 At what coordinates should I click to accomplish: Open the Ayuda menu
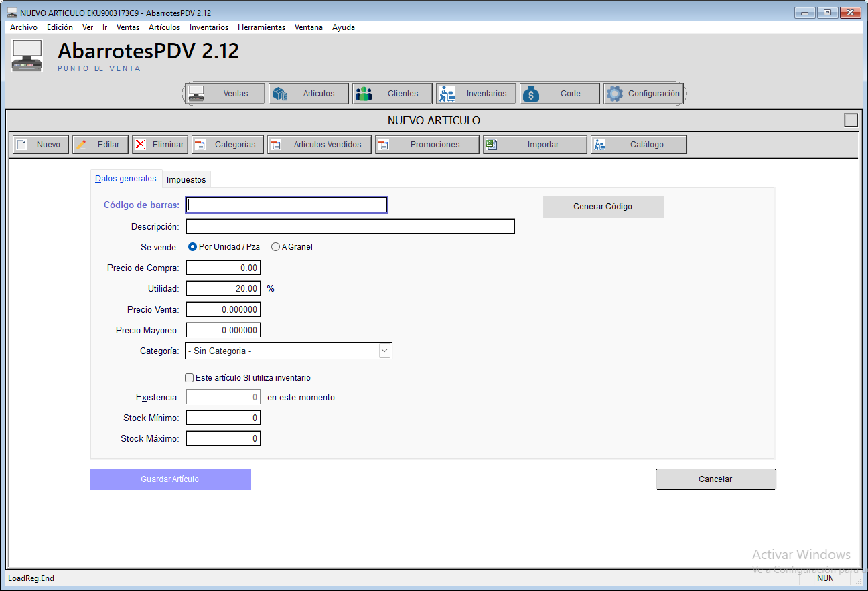(x=344, y=27)
